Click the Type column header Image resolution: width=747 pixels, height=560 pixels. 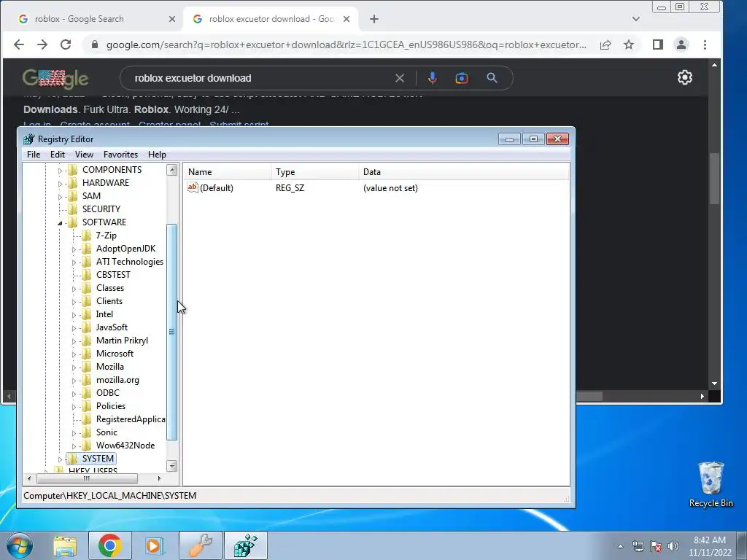point(315,172)
